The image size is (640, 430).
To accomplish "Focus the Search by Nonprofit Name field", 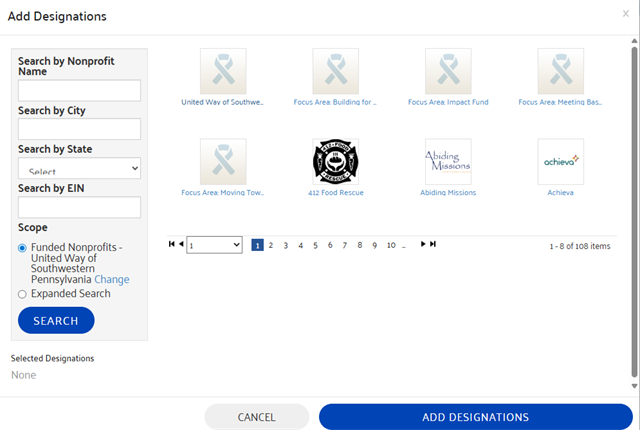I will click(x=79, y=91).
